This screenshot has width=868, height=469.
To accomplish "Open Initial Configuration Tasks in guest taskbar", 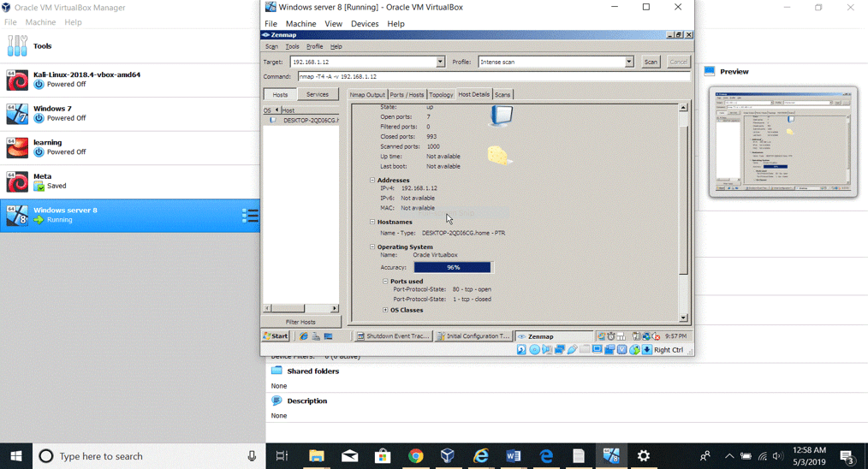I will point(473,336).
